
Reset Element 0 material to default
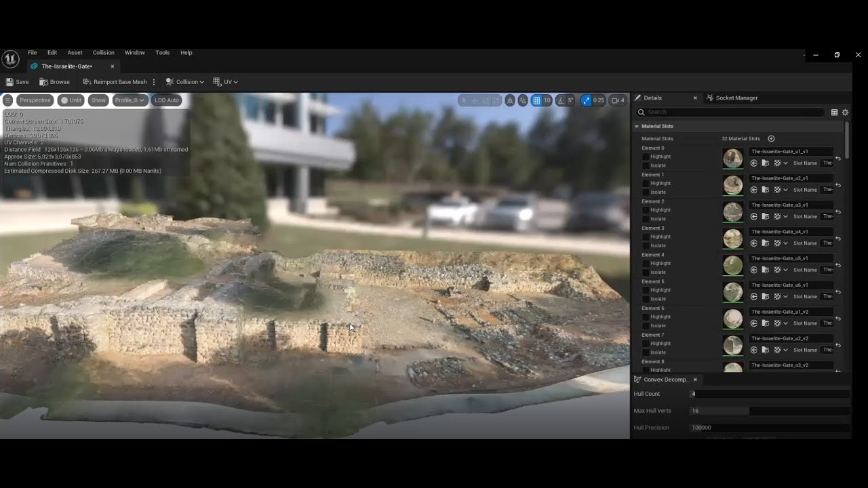[x=838, y=159]
